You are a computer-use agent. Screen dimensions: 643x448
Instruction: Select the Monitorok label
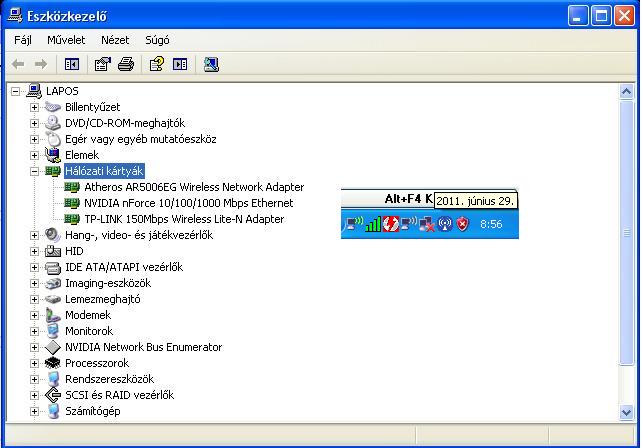coord(89,331)
